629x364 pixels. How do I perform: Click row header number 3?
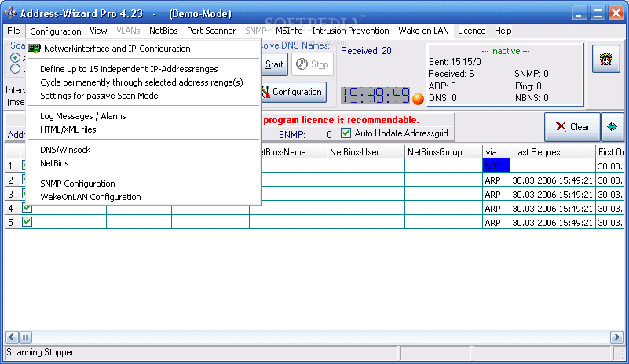coord(12,194)
